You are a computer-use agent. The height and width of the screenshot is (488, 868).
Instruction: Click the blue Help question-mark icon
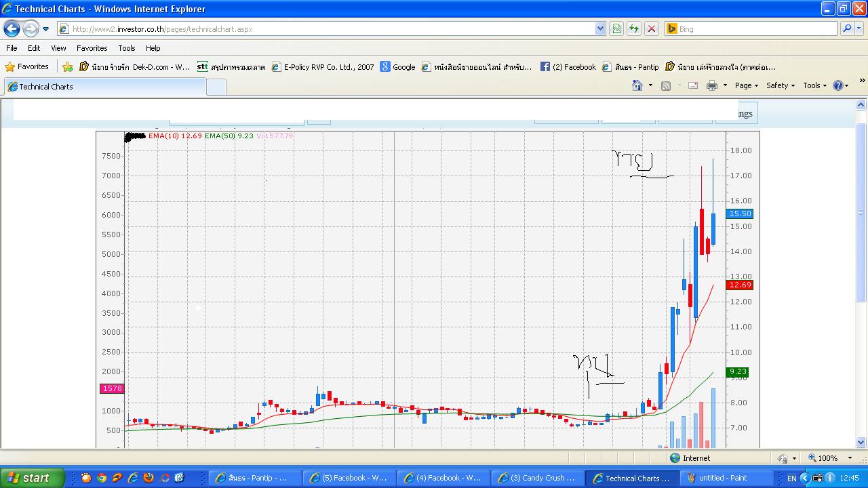pyautogui.click(x=838, y=85)
